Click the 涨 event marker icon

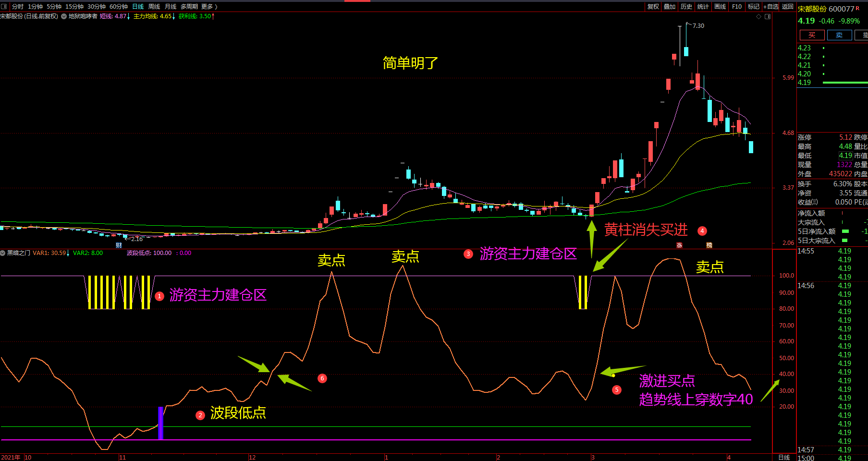tap(679, 245)
